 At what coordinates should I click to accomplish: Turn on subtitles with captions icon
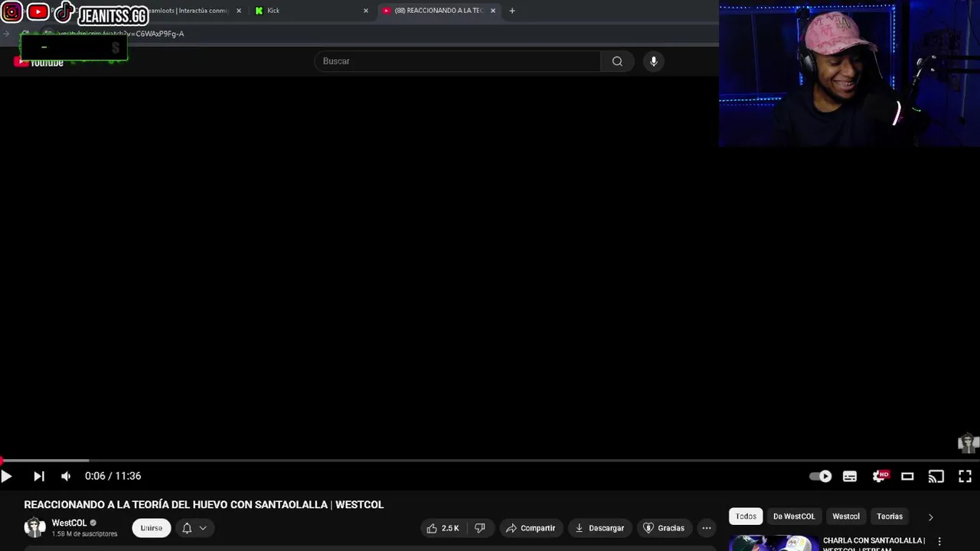click(850, 476)
